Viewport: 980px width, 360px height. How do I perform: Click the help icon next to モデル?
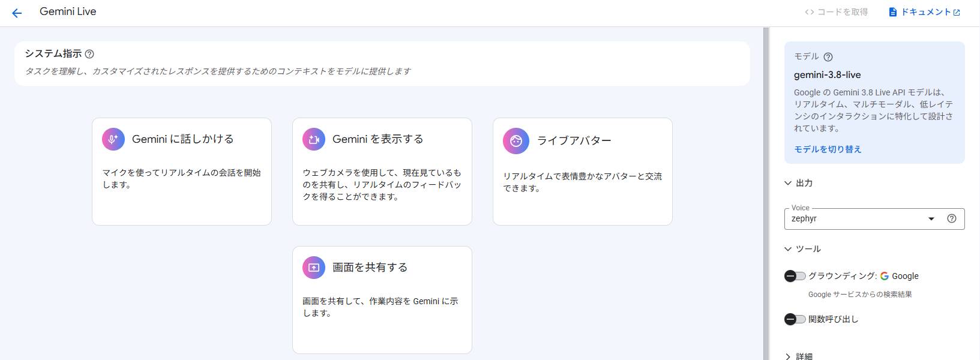pos(828,57)
